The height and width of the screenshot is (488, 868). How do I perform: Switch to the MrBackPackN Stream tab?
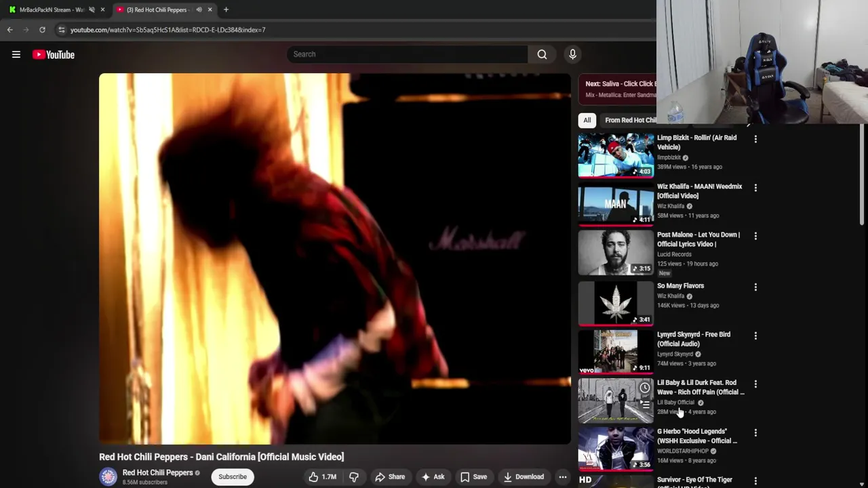pyautogui.click(x=51, y=9)
